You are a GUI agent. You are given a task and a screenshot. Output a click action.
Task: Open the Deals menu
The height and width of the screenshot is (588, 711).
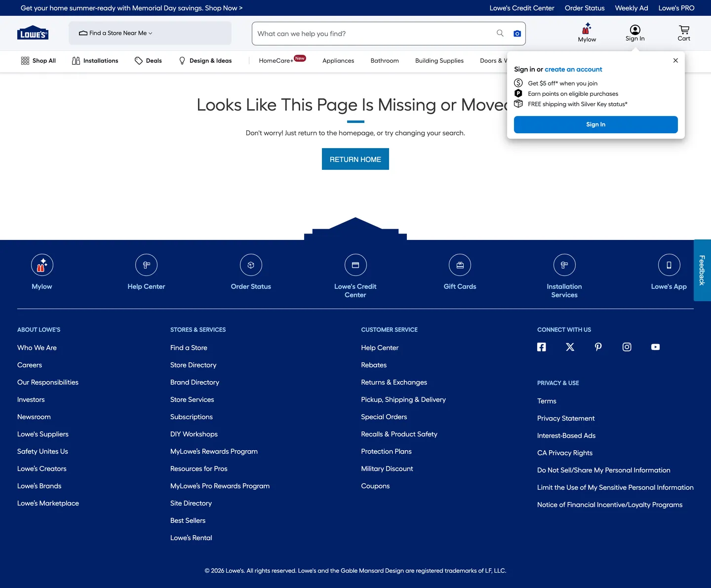(148, 61)
